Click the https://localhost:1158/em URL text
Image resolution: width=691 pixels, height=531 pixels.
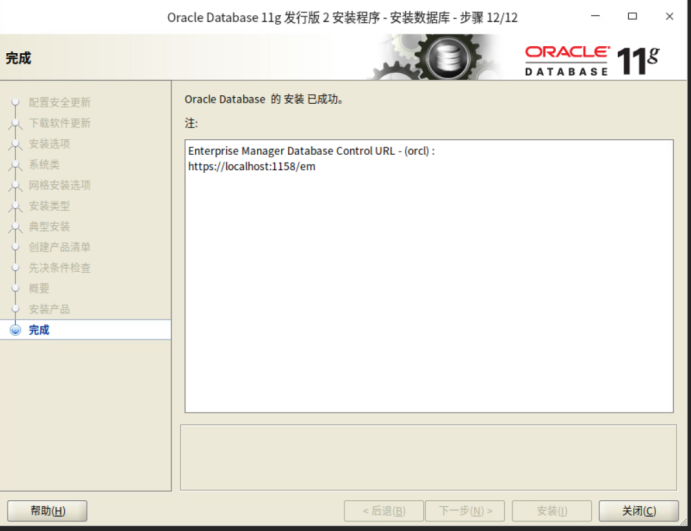pos(252,167)
